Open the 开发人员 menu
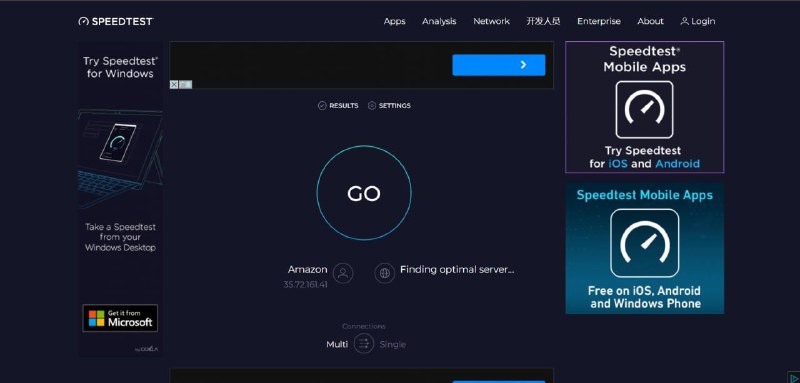This screenshot has width=800, height=383. click(543, 21)
